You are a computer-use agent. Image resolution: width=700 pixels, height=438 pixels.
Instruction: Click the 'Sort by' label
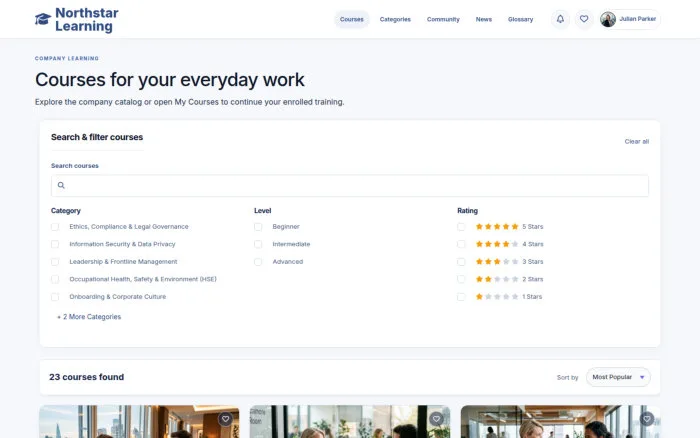point(567,377)
